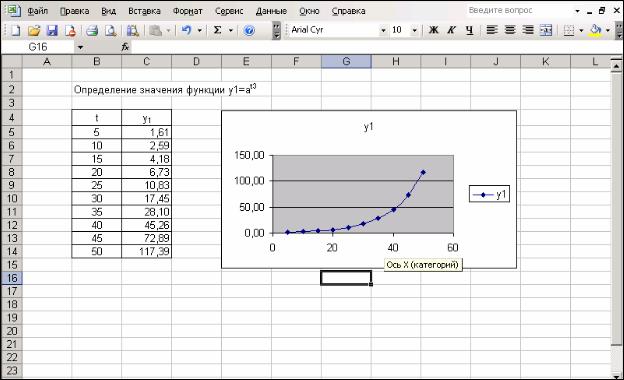Undo the last action

[x=186, y=30]
